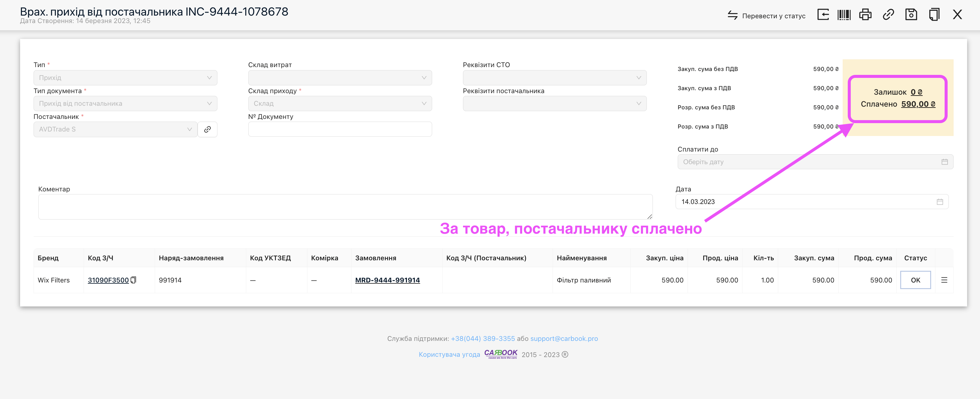
Task: Open supplier link button next to AVDTrade S
Action: point(207,129)
